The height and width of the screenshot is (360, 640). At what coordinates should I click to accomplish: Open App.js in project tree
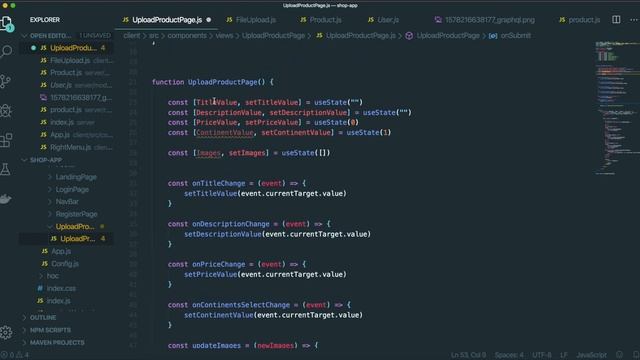tap(61, 251)
